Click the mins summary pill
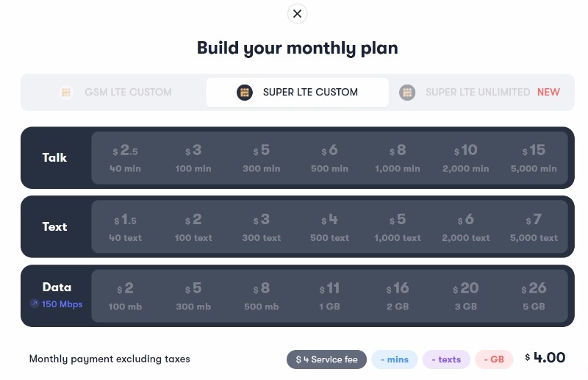The height and width of the screenshot is (380, 588). [395, 359]
